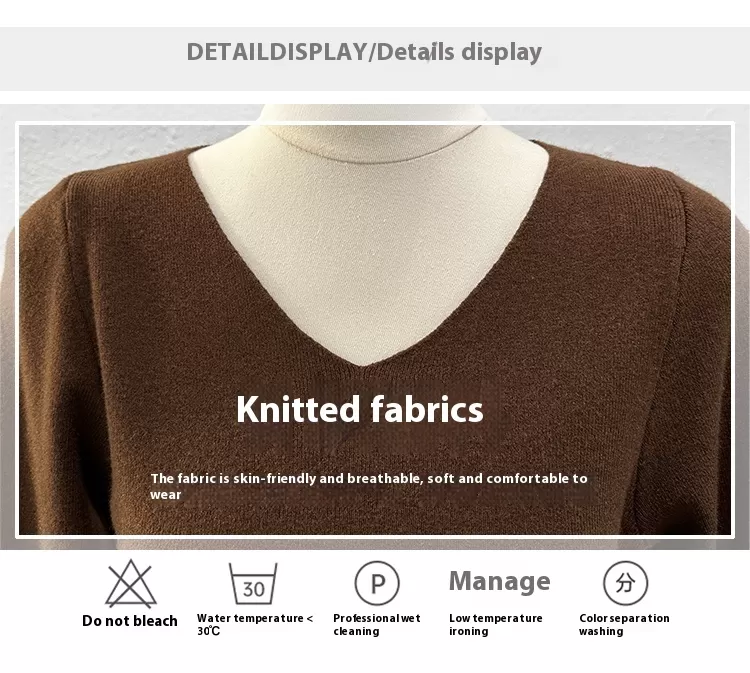Image resolution: width=750 pixels, height=673 pixels.
Task: Click the Do not bleach label
Action: click(x=130, y=621)
